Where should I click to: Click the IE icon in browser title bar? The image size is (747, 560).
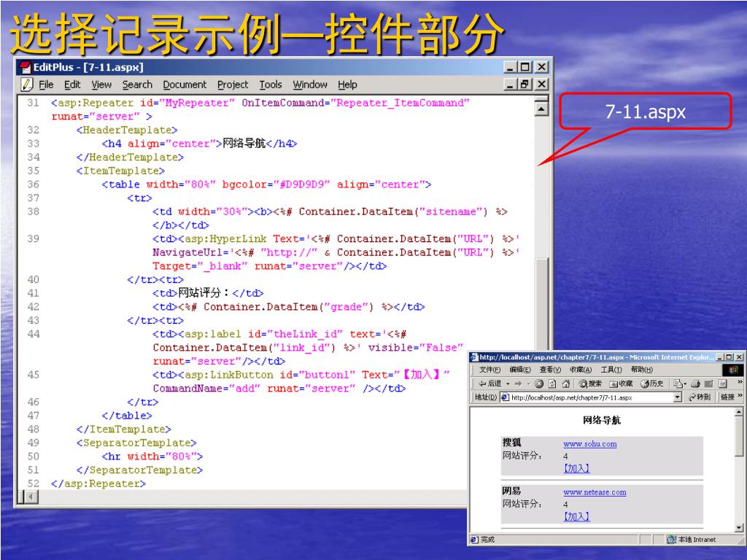click(473, 357)
